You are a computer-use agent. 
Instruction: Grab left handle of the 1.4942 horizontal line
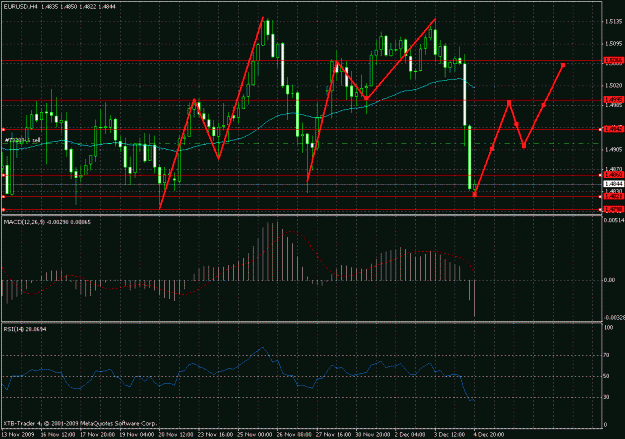[x=3, y=129]
